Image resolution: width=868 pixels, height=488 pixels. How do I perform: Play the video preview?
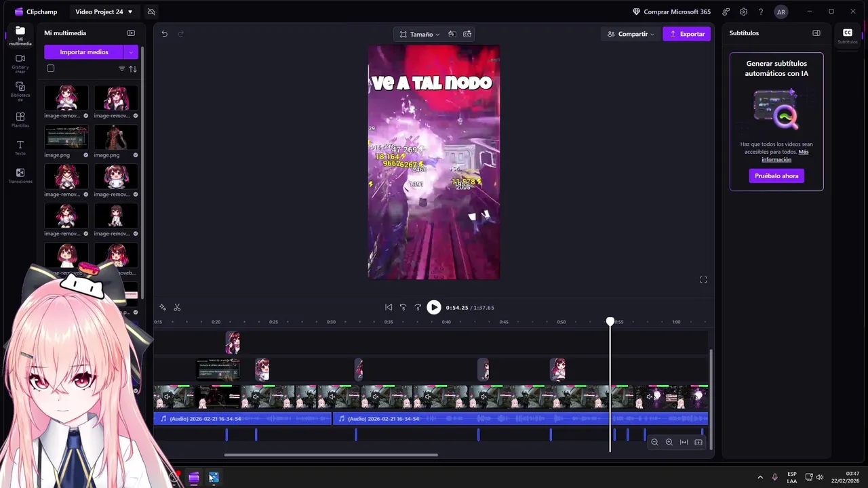click(434, 308)
